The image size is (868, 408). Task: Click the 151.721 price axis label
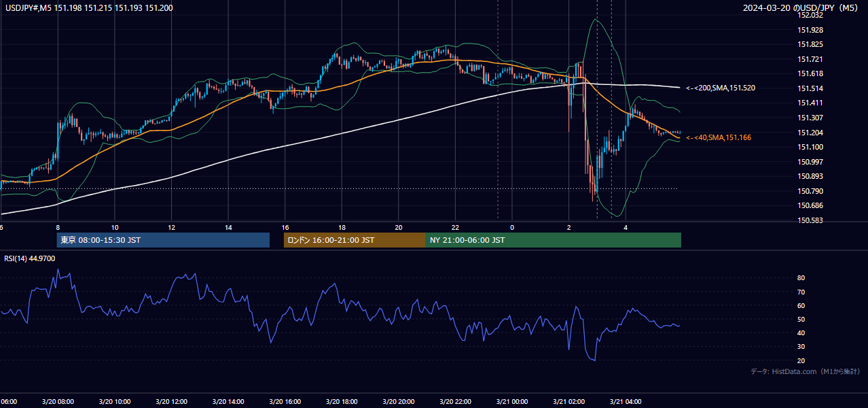coord(810,59)
